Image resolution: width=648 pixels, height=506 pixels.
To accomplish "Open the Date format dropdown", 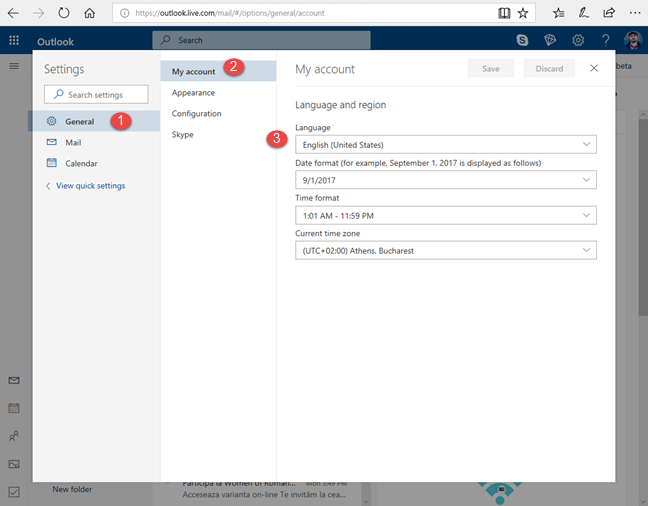I will click(x=446, y=180).
